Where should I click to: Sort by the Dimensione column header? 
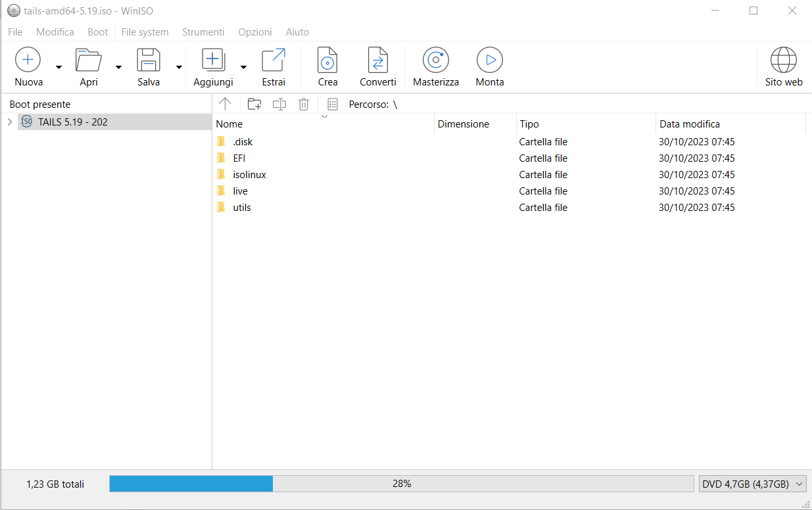coord(475,124)
